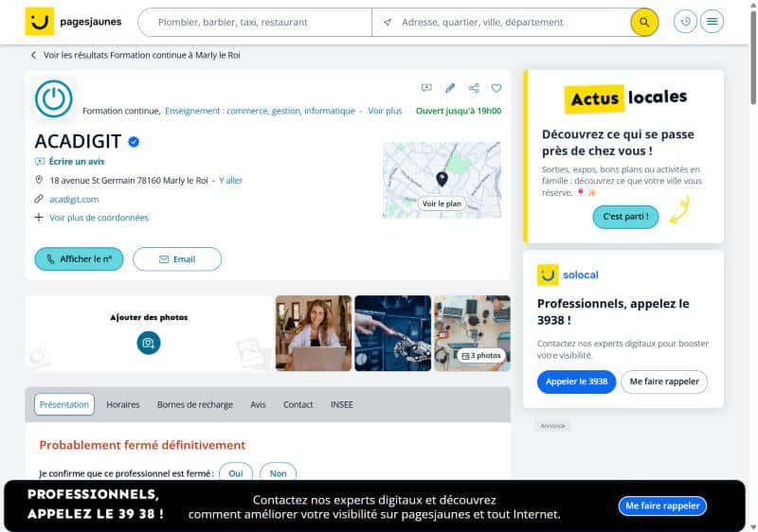Click 'Probablement fermé définitivement' heading
Screen dimensions: 758x532
(142, 445)
